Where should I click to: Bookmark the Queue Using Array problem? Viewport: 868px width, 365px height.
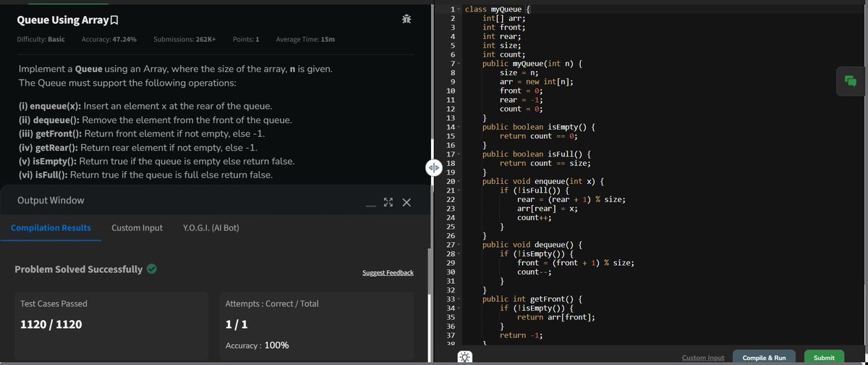click(x=115, y=20)
